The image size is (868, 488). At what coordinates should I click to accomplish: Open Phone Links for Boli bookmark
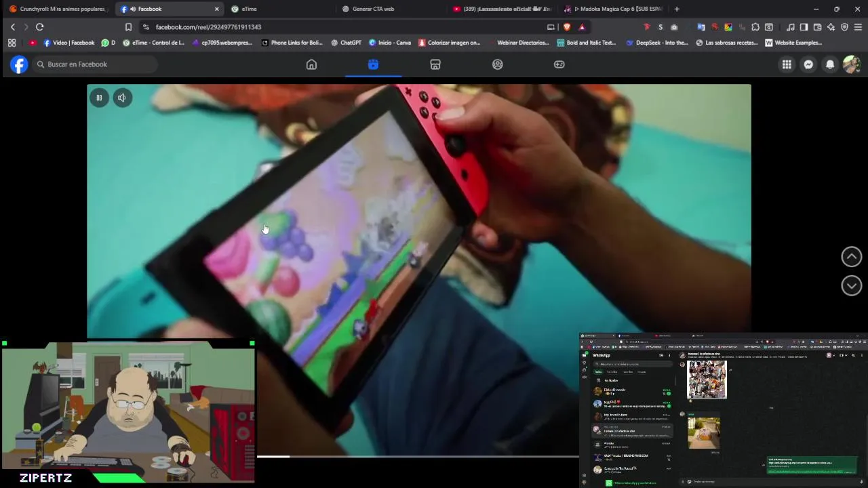292,43
